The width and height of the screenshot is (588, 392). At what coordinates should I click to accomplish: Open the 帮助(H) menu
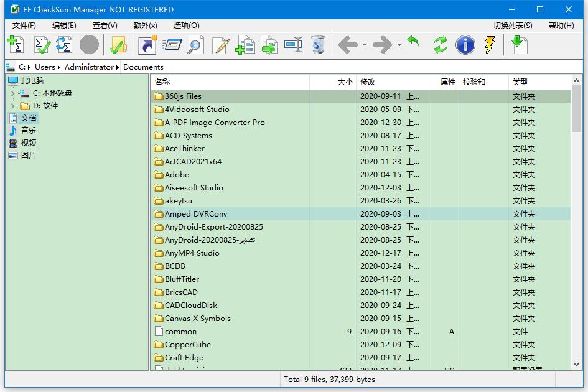(x=561, y=25)
